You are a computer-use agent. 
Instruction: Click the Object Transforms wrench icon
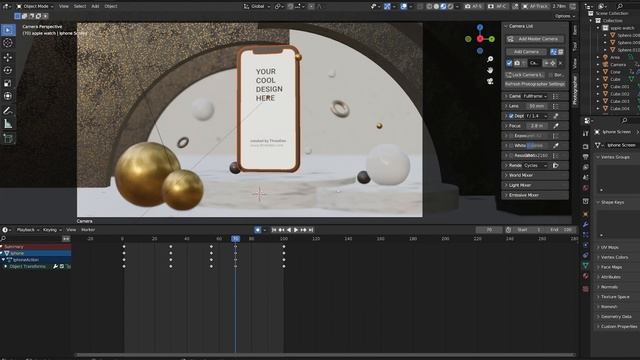click(55, 267)
